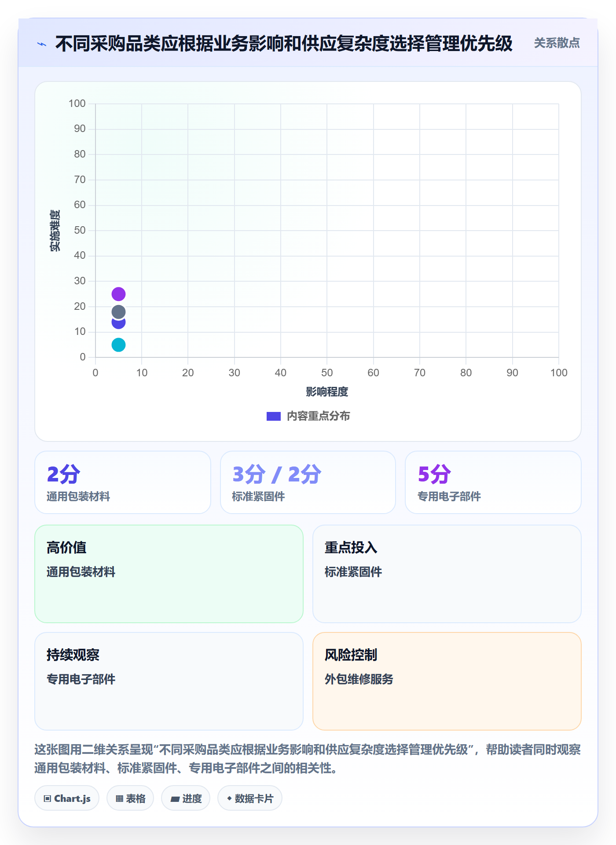Click 专用电子部件 label under 5分
Screen dimensions: 616x845
449,496
